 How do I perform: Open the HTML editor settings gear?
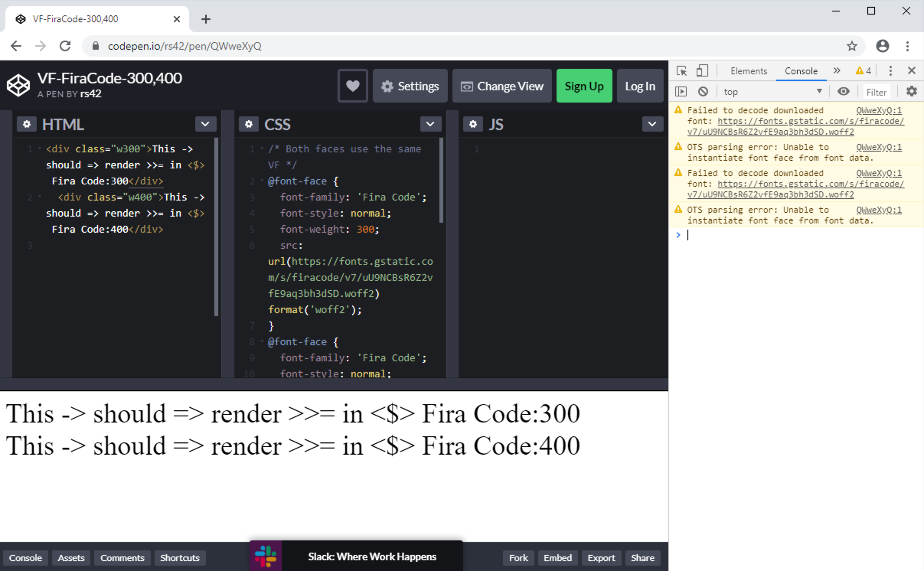[x=26, y=124]
